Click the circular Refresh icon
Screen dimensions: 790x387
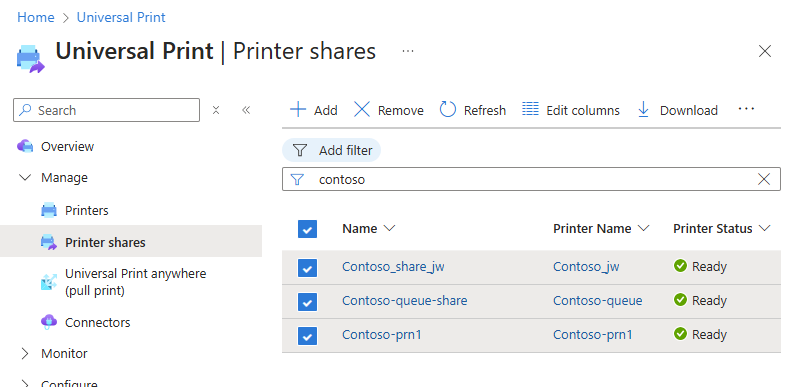[x=447, y=109]
